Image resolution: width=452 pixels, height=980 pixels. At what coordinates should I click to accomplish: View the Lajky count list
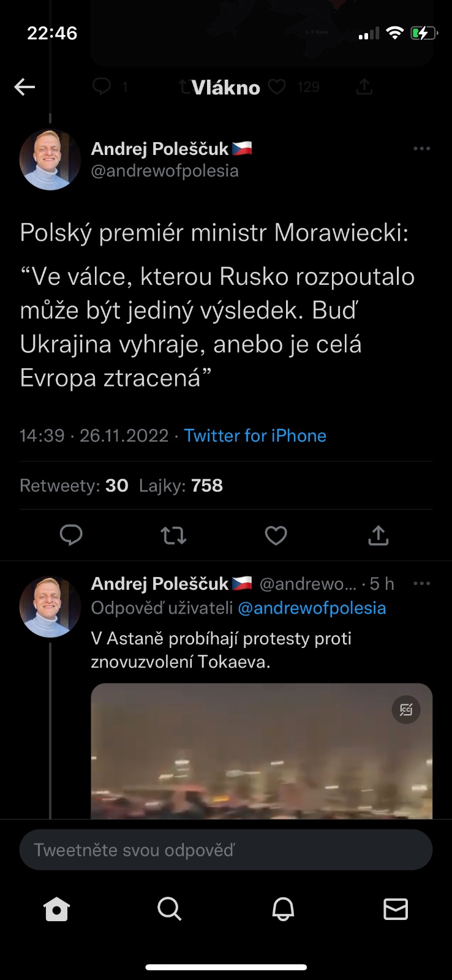pyautogui.click(x=181, y=486)
